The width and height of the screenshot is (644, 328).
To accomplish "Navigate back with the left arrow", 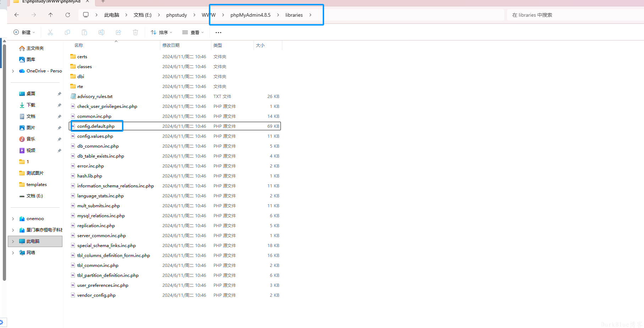I will pyautogui.click(x=17, y=15).
